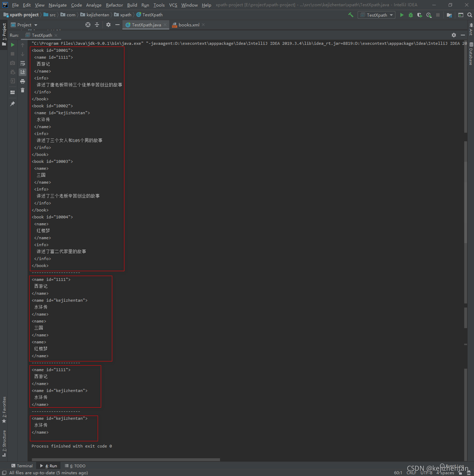Toggle Soft-Wrap for console output
The image size is (474, 476).
pyautogui.click(x=23, y=63)
